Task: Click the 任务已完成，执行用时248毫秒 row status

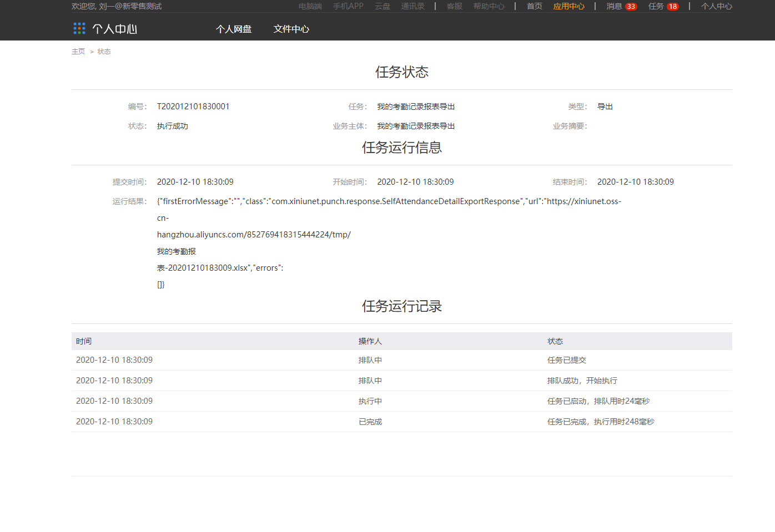Action: point(601,422)
